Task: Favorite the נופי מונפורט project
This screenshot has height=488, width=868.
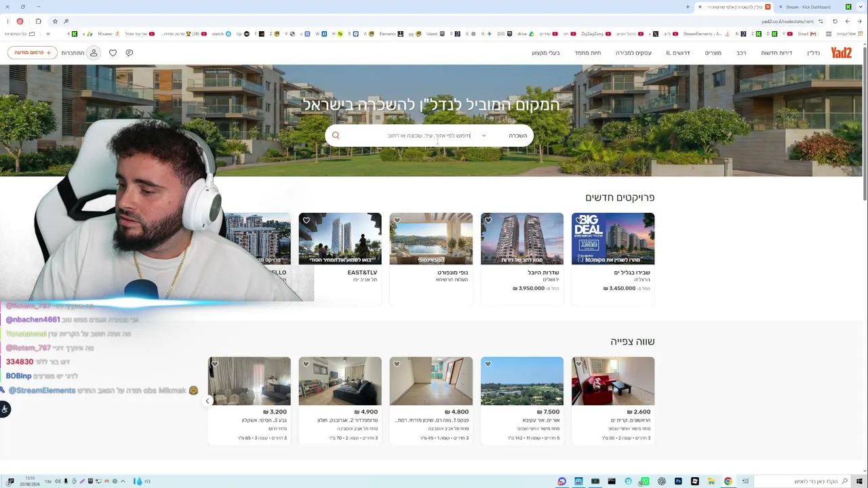Action: pos(397,220)
